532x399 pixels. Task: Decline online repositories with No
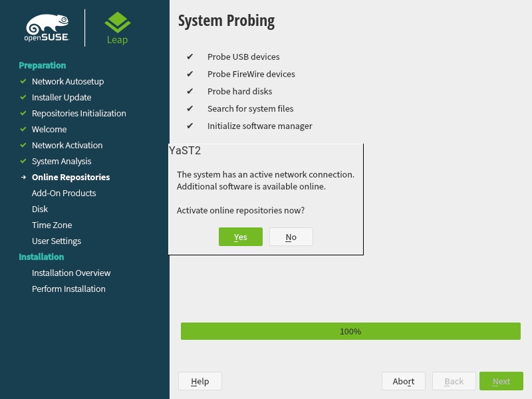point(291,237)
